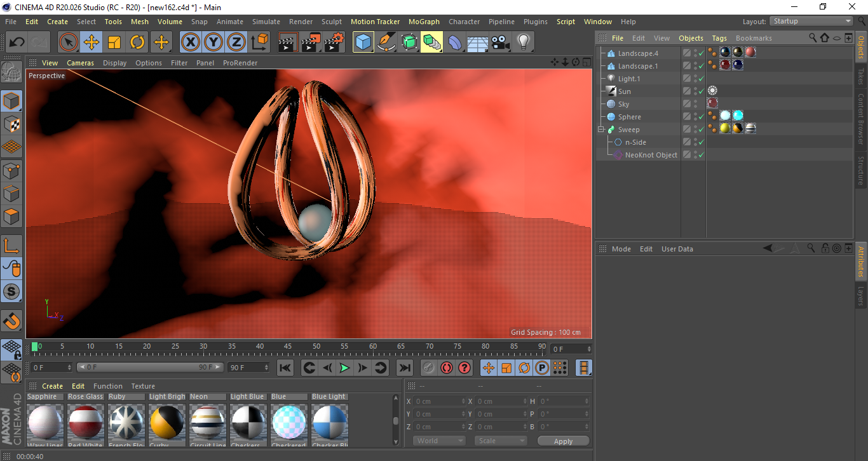The width and height of the screenshot is (868, 461).
Task: Go to start of animation
Action: [x=286, y=368]
